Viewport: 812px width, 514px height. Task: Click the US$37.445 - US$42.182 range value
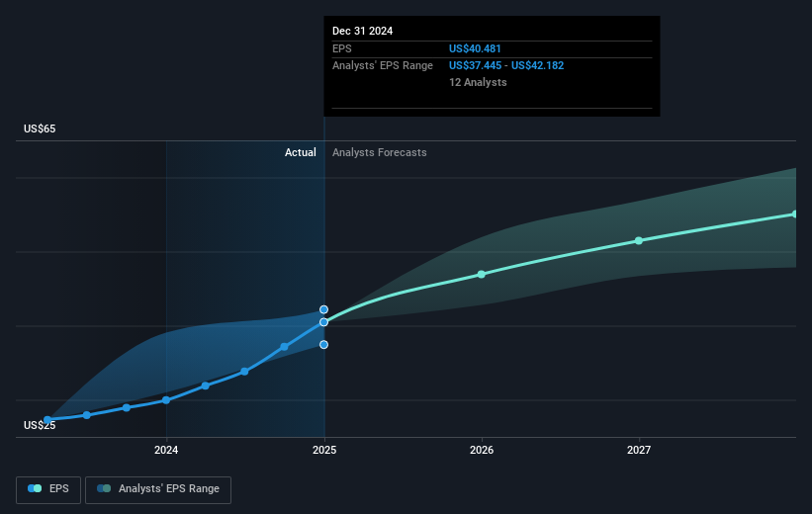[506, 66]
